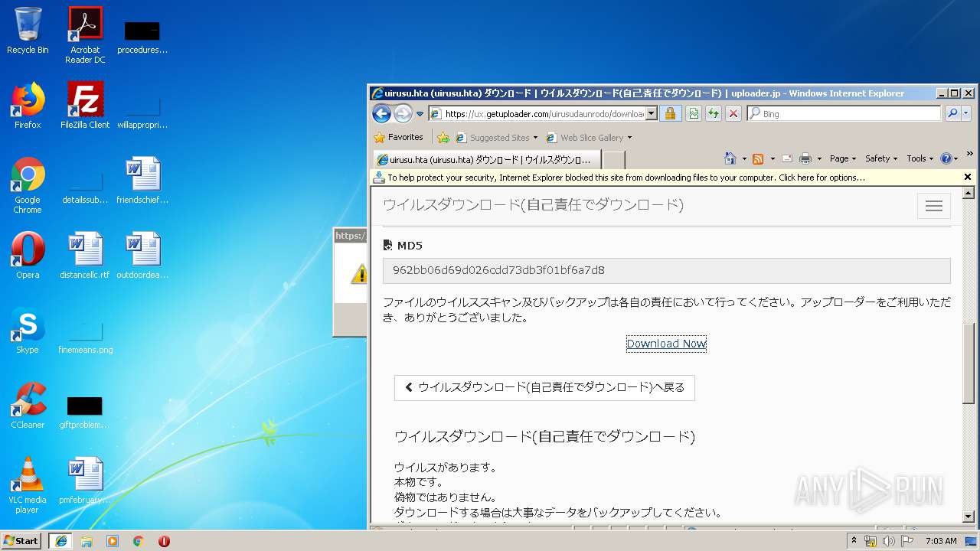
Task: Expand the feeds dropdown arrow
Action: (772, 159)
